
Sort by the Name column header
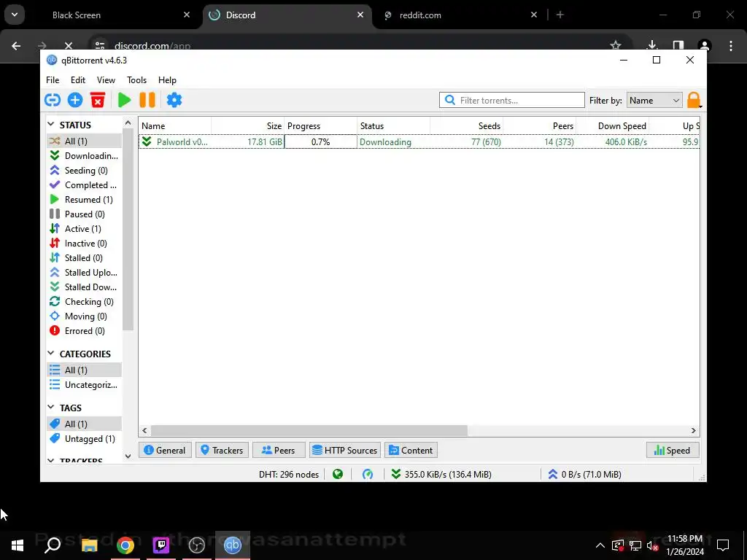[x=175, y=125]
